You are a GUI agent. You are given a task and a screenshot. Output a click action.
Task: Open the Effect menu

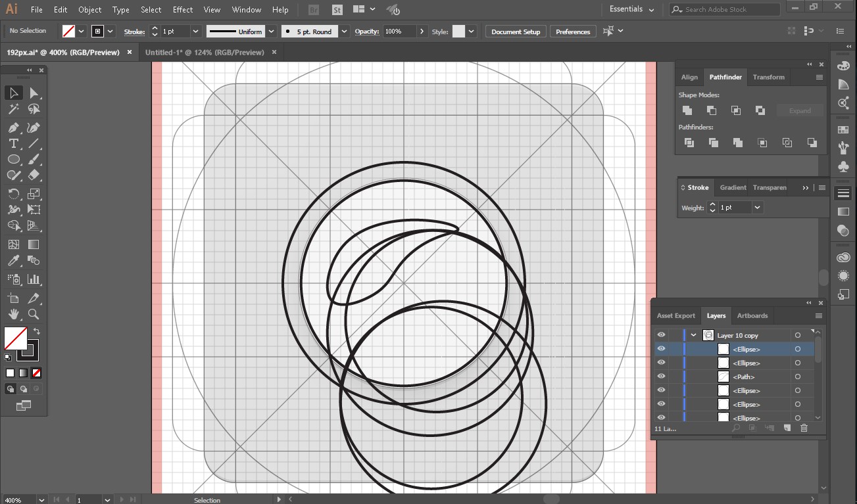pyautogui.click(x=183, y=10)
